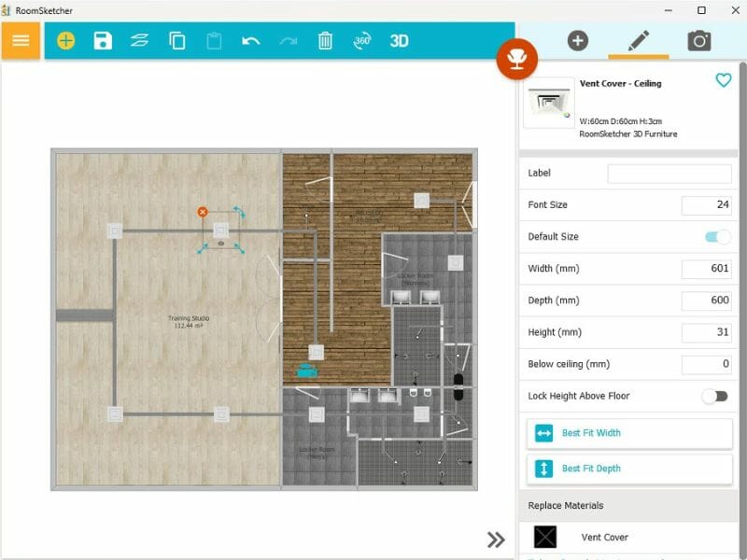
Task: Favorite the Vent Cover with the heart icon
Action: (x=723, y=81)
